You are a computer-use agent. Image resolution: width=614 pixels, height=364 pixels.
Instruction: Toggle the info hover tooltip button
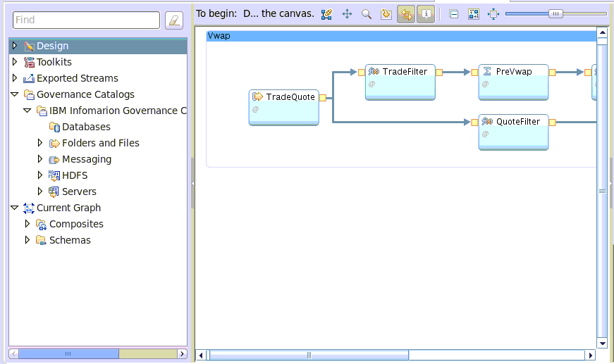pyautogui.click(x=425, y=13)
